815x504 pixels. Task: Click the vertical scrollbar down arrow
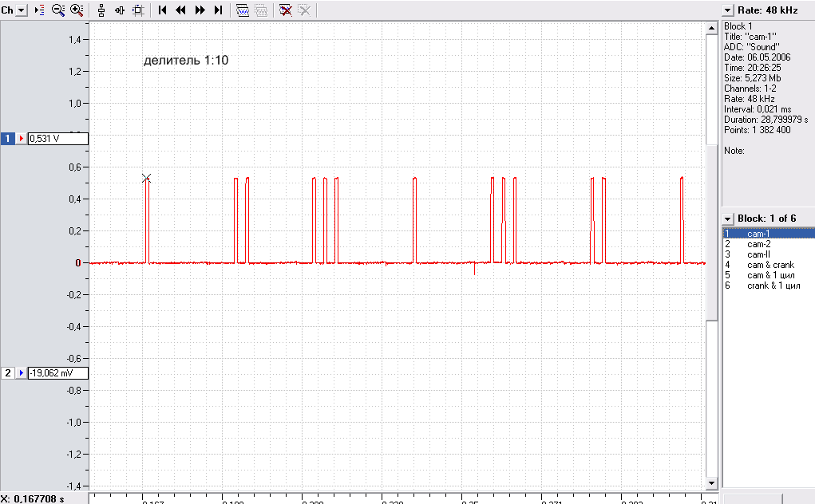711,483
